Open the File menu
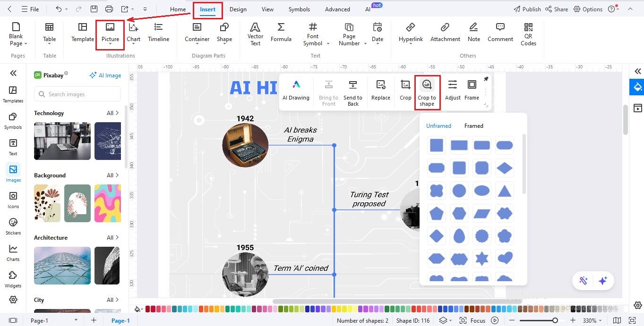 tap(31, 9)
